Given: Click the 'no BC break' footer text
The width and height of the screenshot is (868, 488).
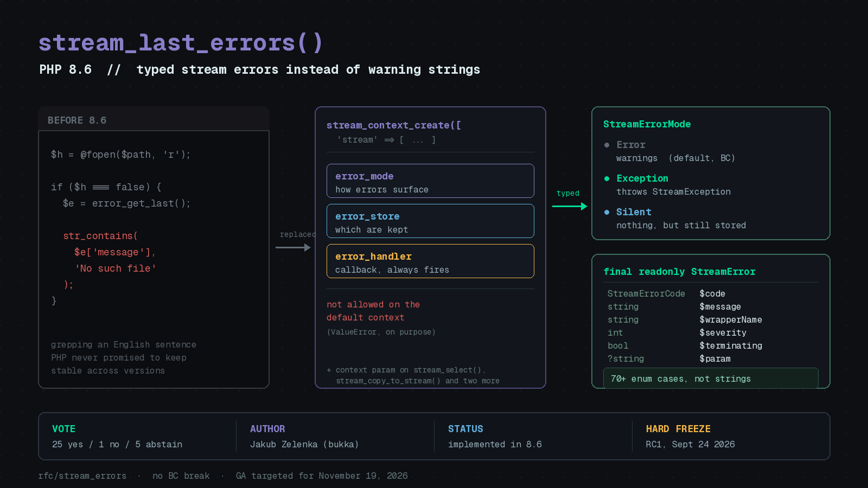Looking at the screenshot, I should (x=181, y=476).
